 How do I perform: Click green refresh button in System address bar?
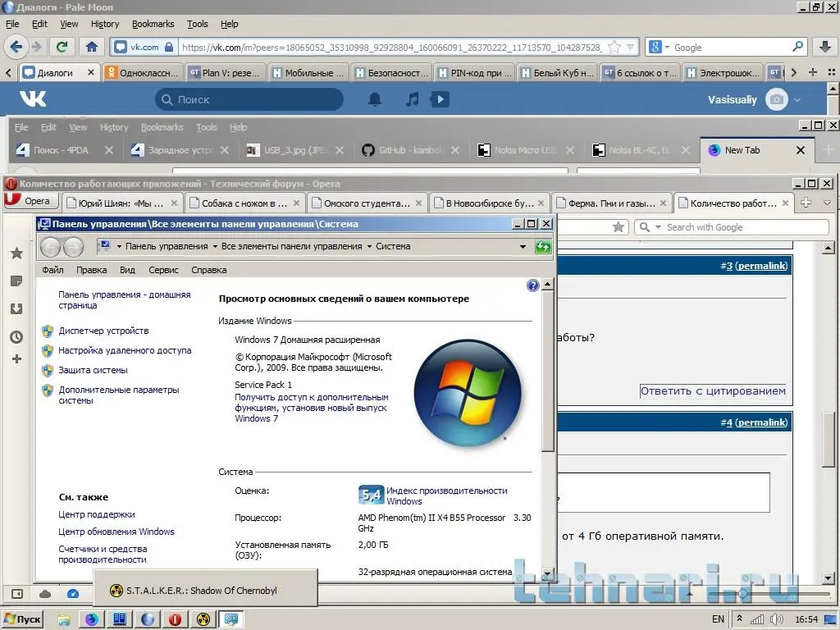tap(543, 246)
